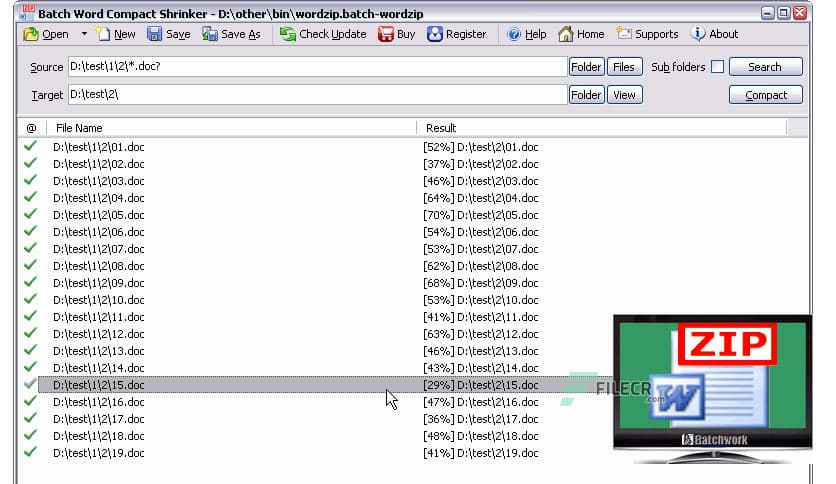Image resolution: width=836 pixels, height=484 pixels.
Task: Save the current batch list
Action: (x=168, y=34)
